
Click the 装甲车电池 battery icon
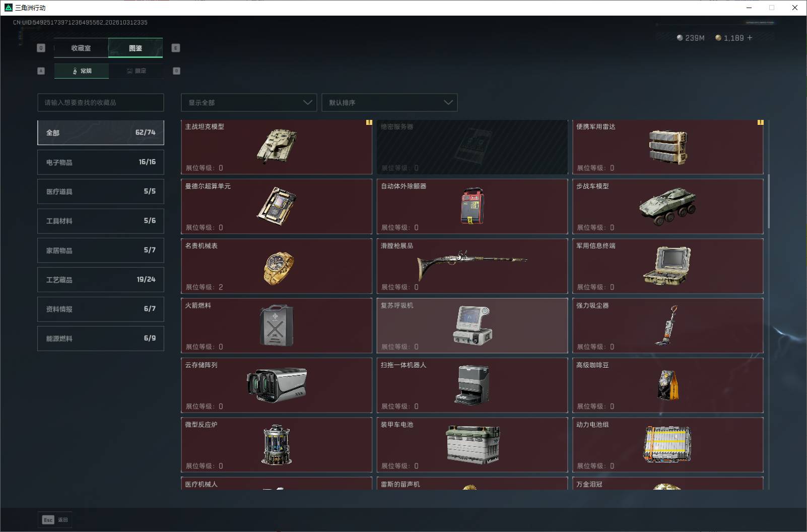click(473, 444)
